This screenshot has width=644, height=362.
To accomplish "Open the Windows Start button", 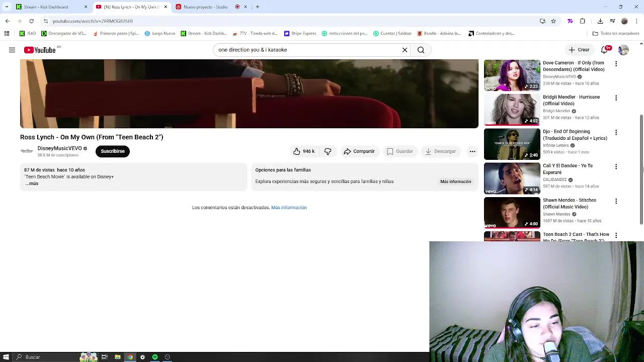I will (6, 357).
